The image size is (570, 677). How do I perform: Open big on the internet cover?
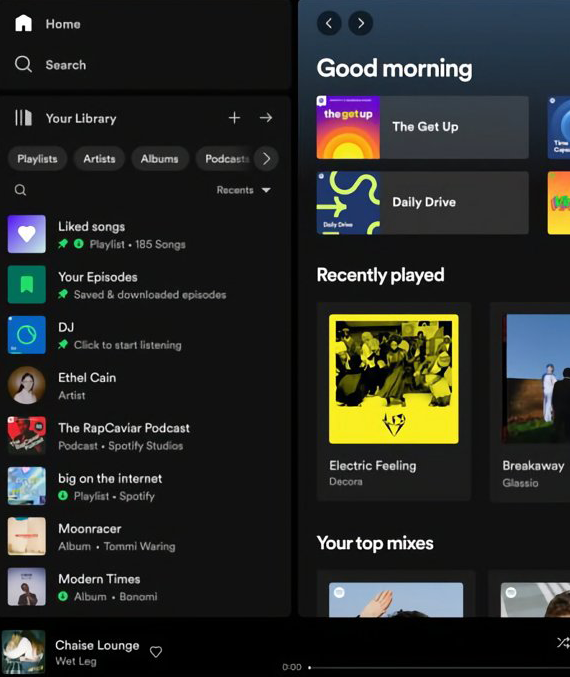click(27, 486)
